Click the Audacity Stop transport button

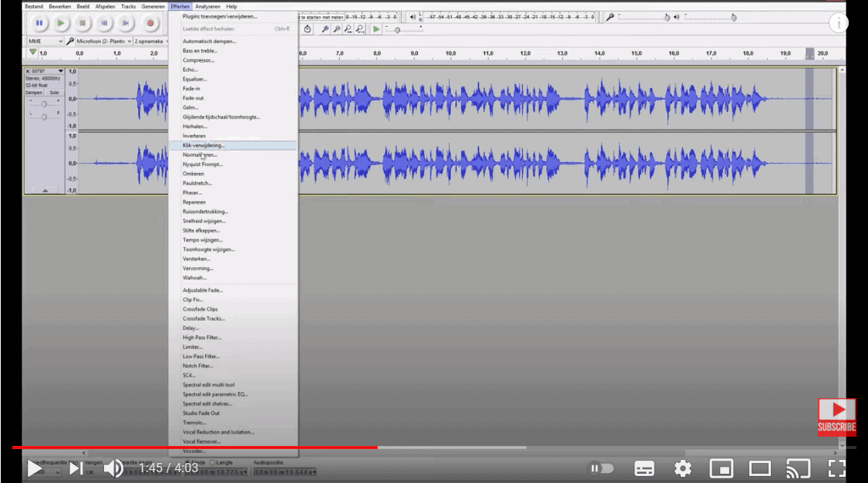(x=82, y=23)
